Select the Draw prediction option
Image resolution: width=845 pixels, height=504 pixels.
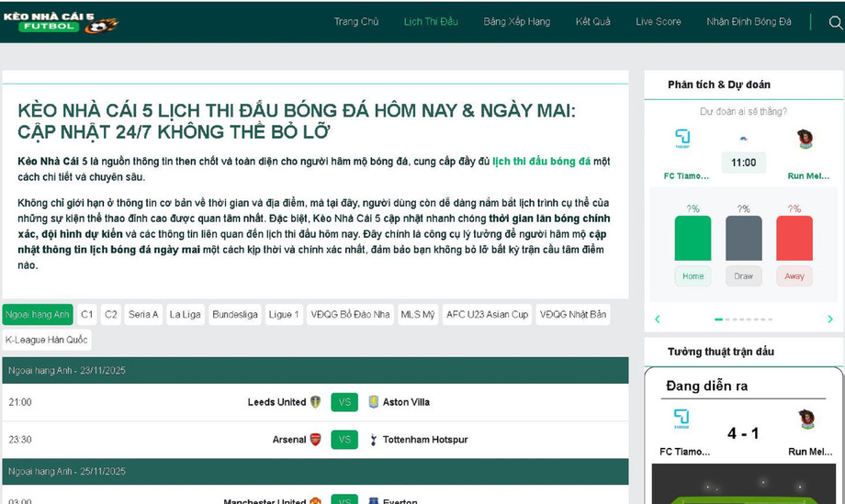pos(743,275)
